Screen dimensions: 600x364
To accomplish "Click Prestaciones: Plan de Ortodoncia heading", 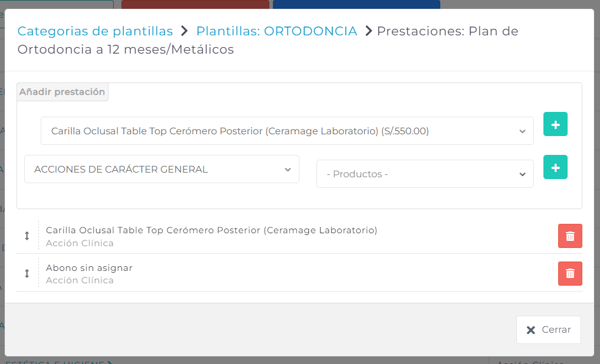I will 268,40.
